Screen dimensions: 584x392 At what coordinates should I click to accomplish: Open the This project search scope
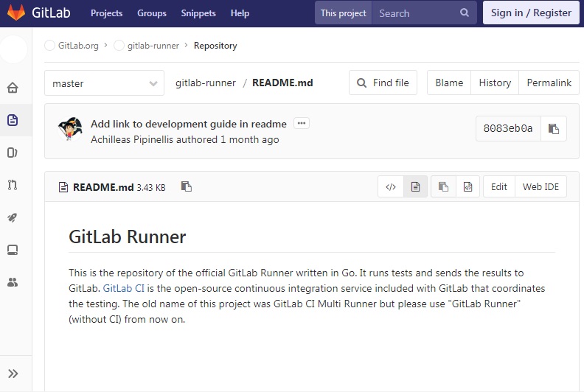coord(343,13)
